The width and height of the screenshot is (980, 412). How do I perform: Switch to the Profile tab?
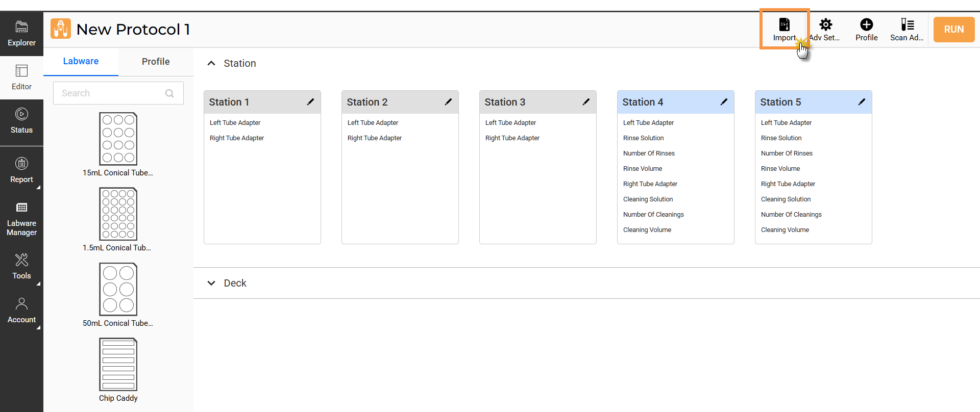(156, 62)
